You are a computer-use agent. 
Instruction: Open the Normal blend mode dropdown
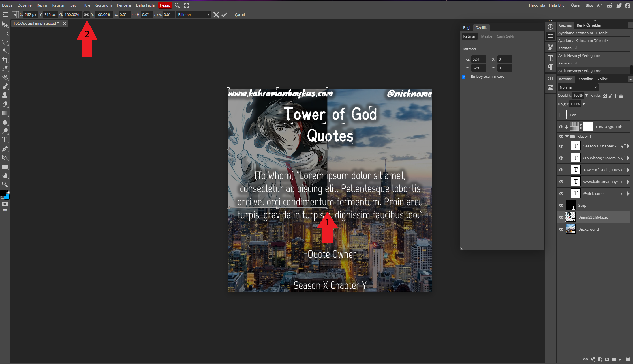point(578,87)
